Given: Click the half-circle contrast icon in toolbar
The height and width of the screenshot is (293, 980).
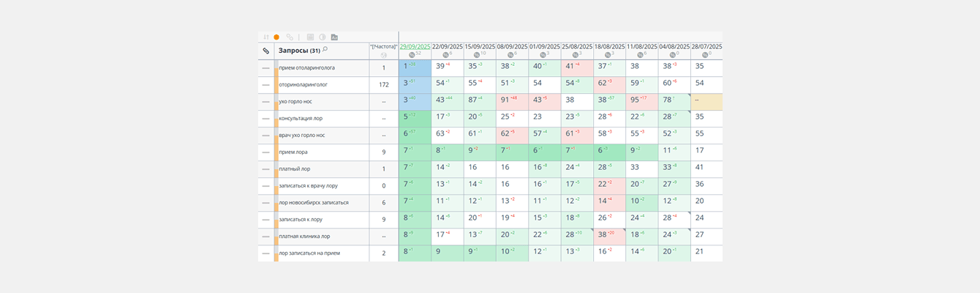Looking at the screenshot, I should click(322, 37).
